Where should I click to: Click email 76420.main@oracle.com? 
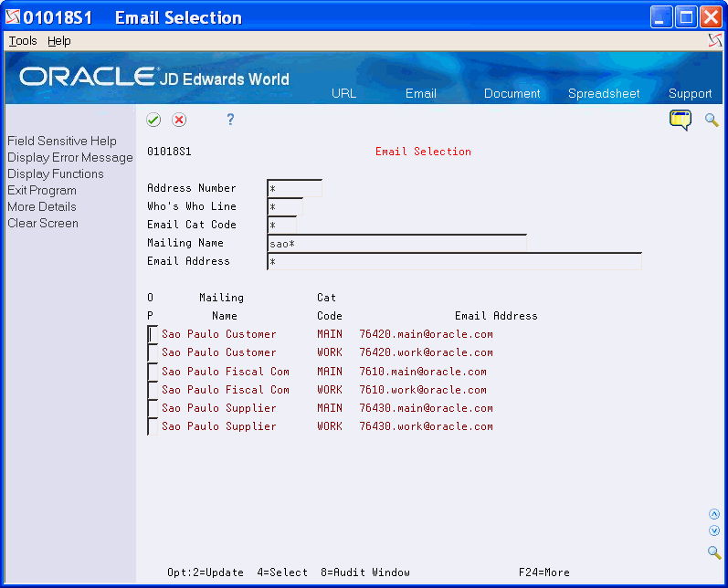[426, 334]
